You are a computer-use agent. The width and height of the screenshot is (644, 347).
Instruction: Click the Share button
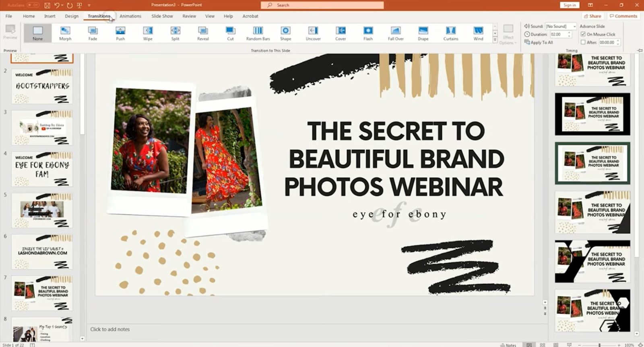pyautogui.click(x=592, y=16)
